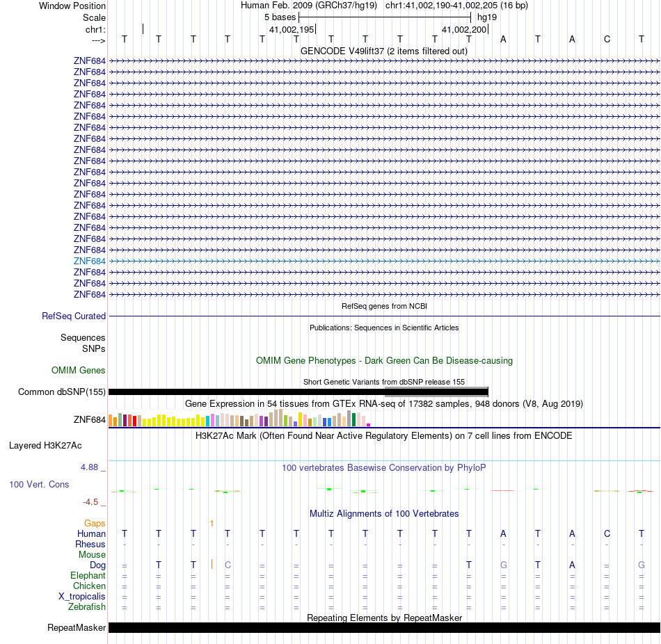Screen dimensions: 661x644
Task: Select the Chicken alignment row label
Action: 89,586
